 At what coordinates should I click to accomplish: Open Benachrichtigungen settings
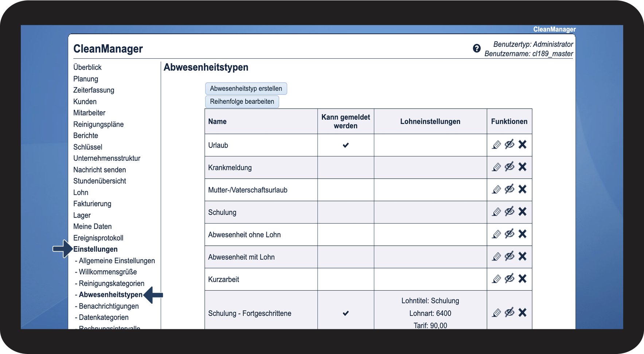(x=109, y=306)
